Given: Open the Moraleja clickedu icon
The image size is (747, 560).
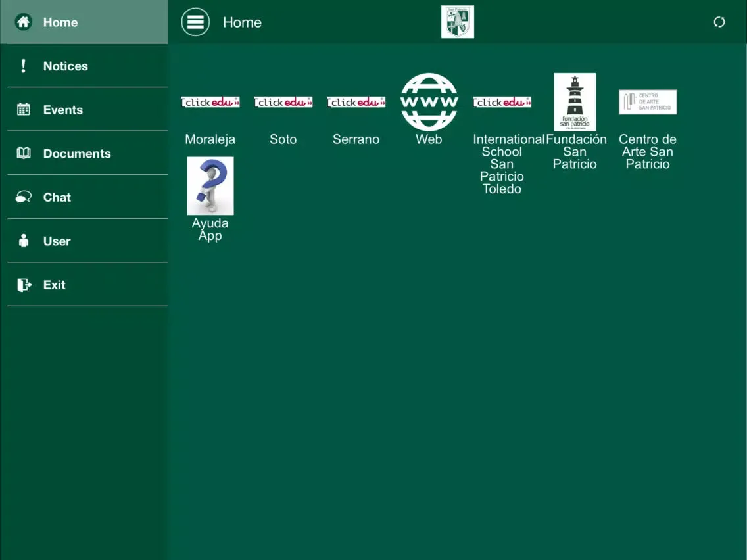Looking at the screenshot, I should 210,102.
